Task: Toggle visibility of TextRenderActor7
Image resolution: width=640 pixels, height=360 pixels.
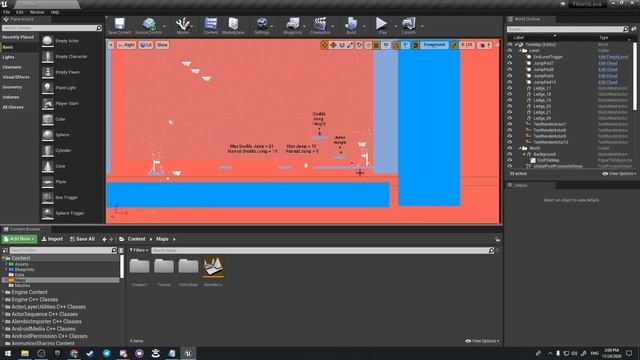Action: (x=510, y=124)
